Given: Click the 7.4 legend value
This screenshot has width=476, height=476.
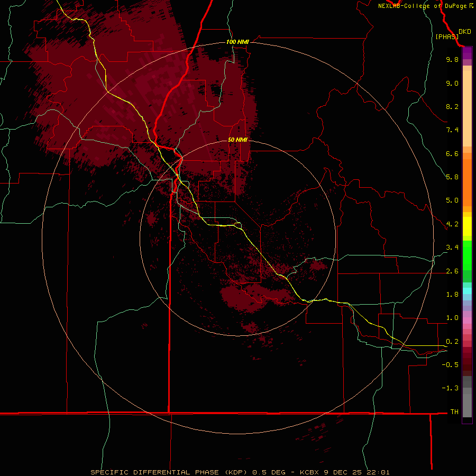Looking at the screenshot, I should [x=452, y=130].
